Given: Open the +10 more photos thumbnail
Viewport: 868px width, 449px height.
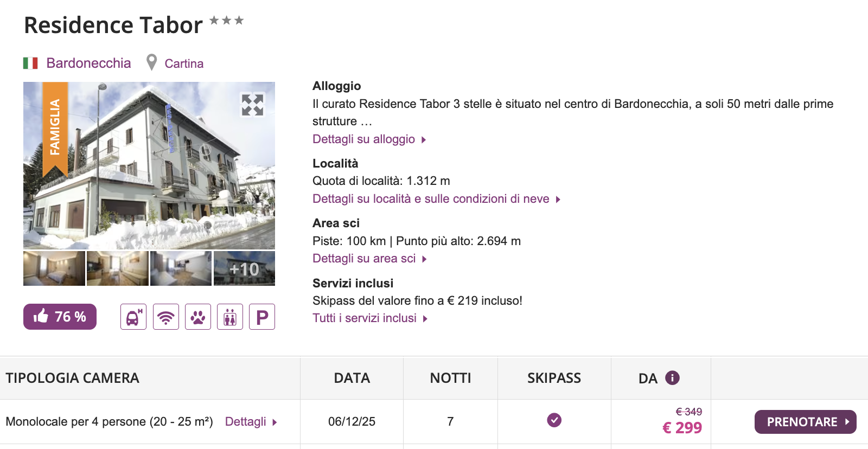Looking at the screenshot, I should coord(244,268).
